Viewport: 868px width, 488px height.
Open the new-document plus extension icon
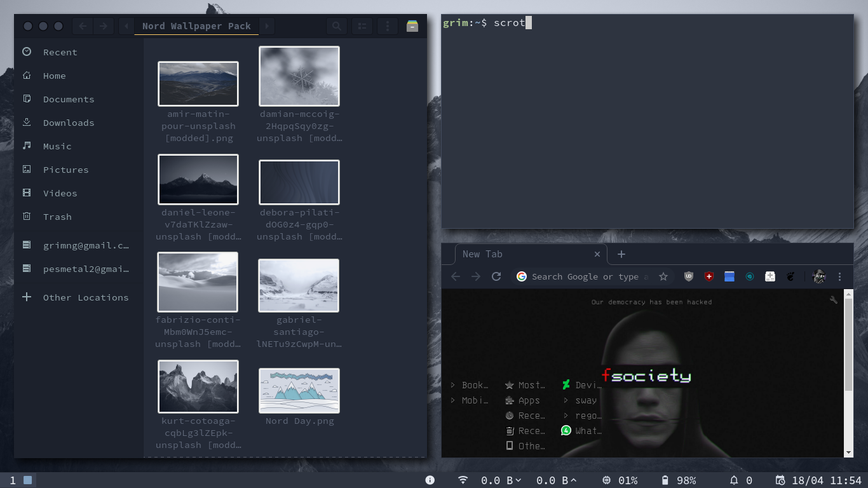click(x=770, y=276)
